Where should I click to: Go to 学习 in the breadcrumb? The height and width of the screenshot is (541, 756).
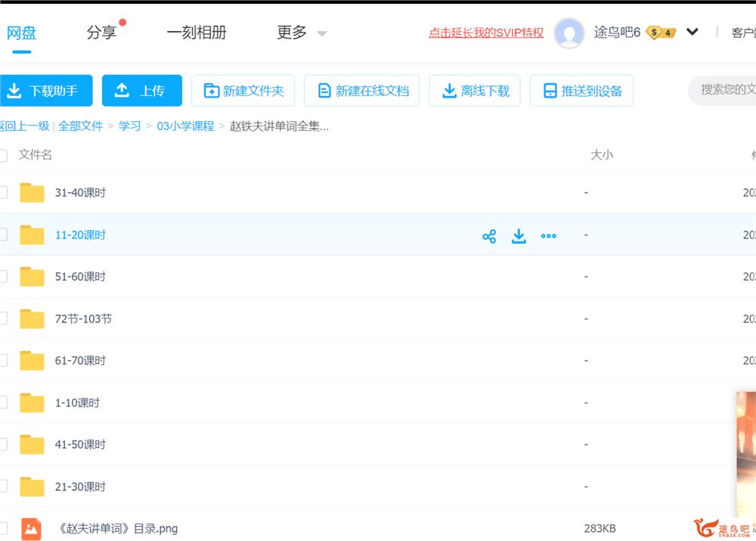(x=130, y=126)
